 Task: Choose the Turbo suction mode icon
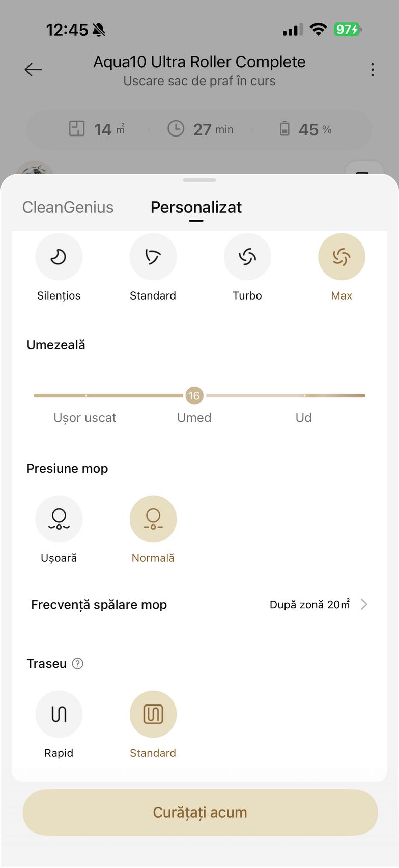(247, 257)
